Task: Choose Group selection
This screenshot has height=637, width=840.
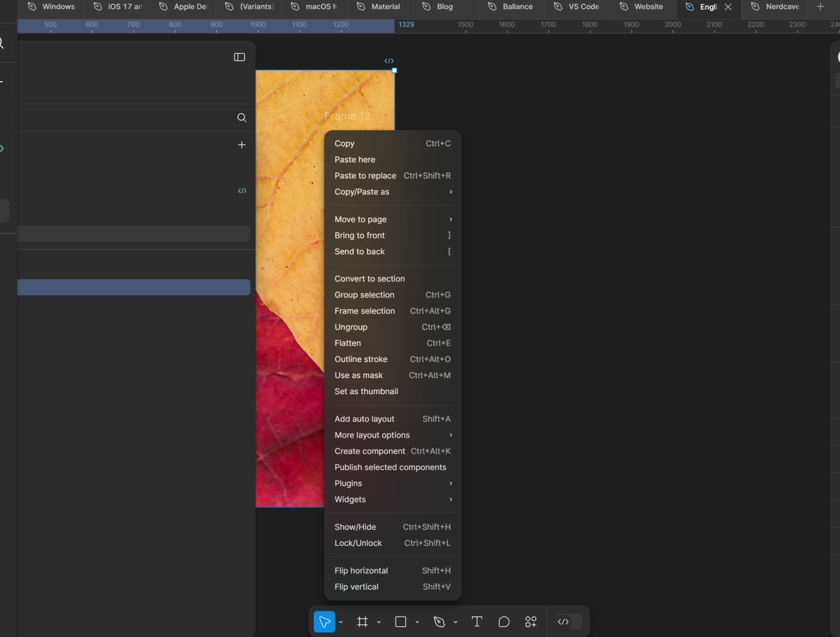Action: (392, 295)
